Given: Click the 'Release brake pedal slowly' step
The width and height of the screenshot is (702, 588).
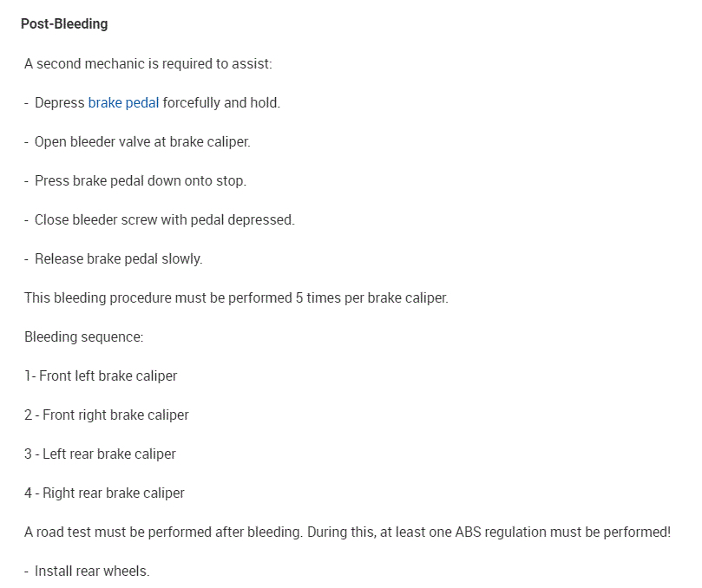Looking at the screenshot, I should 118,258.
